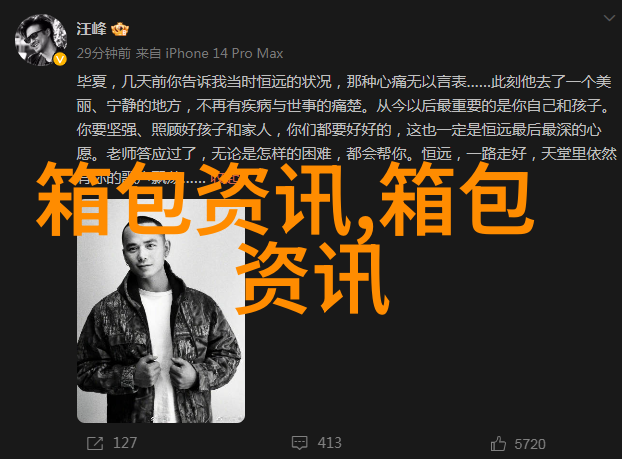Click the username 汪峰
The height and width of the screenshot is (459, 622).
click(x=92, y=29)
